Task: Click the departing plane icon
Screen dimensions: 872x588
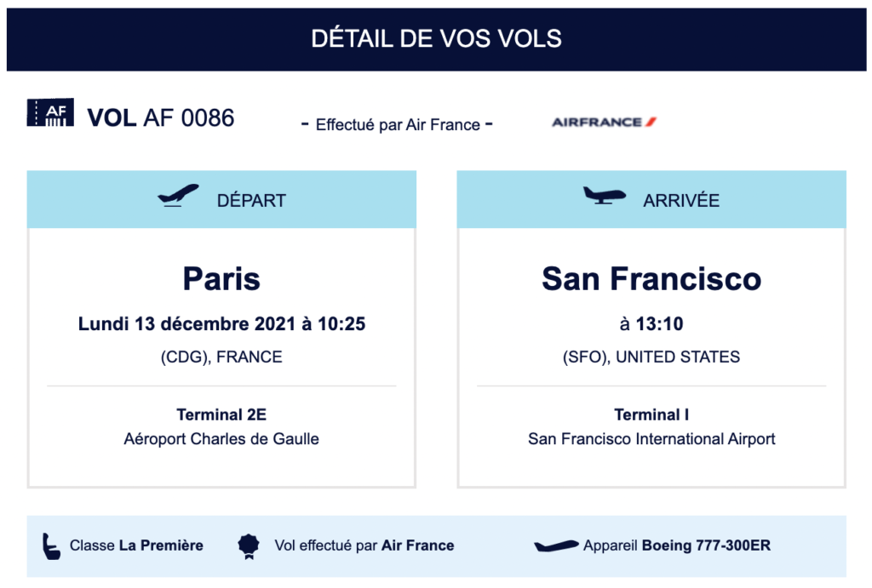Action: tap(178, 197)
